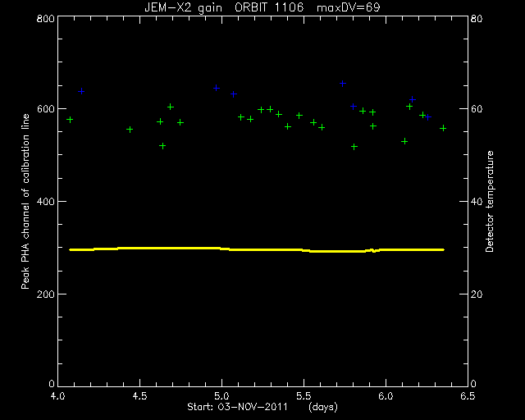This screenshot has width=525, height=420.
Task: Click the lowest green cross near 5.8 days
Action: (354, 147)
